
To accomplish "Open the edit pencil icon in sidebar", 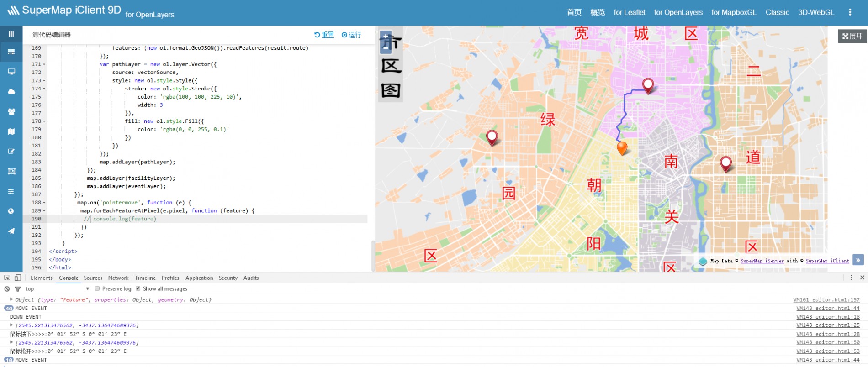I will [11, 151].
